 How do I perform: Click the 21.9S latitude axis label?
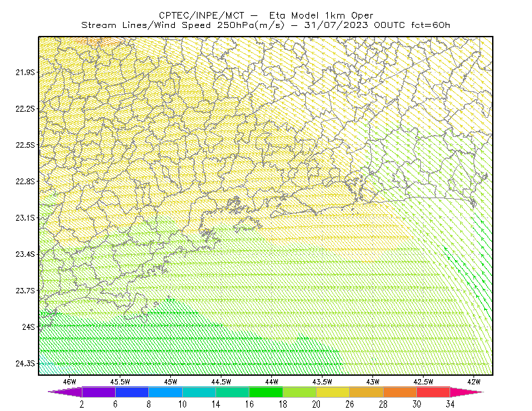click(25, 72)
